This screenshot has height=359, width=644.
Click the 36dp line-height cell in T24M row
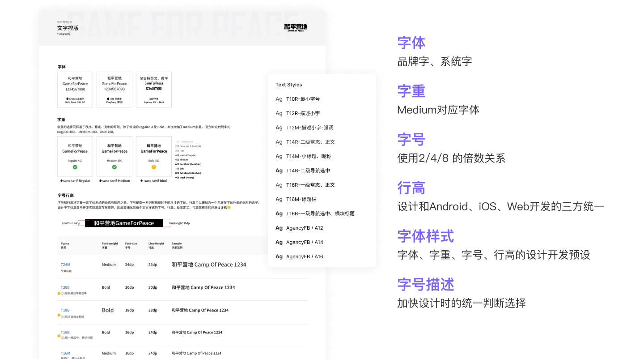click(153, 265)
